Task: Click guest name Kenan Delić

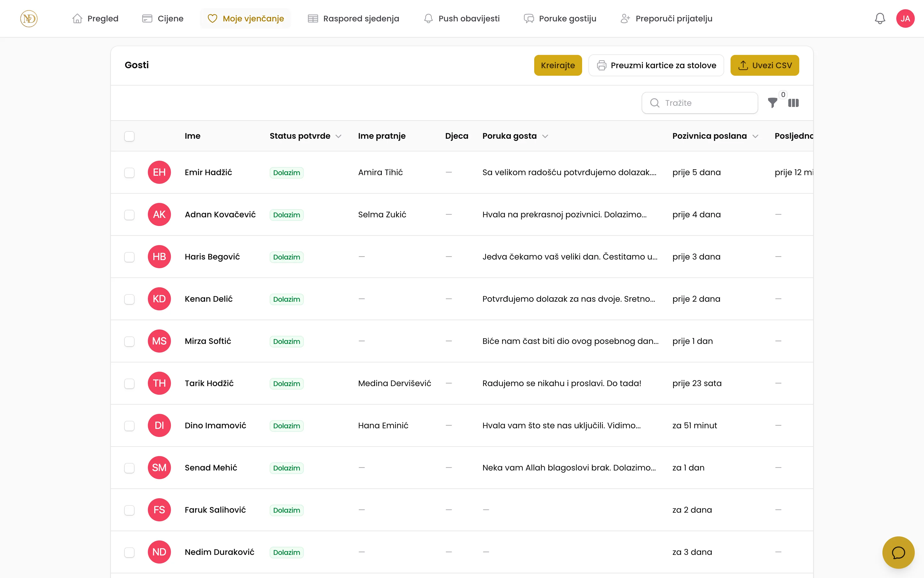Action: [208, 299]
